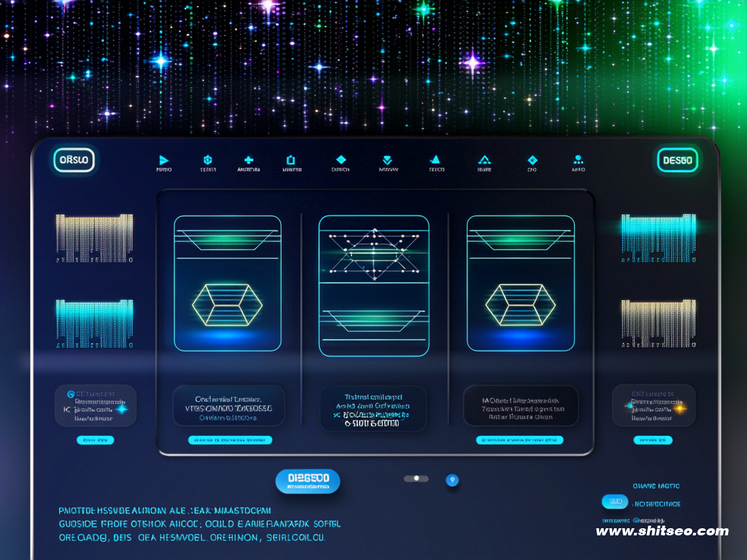The width and height of the screenshot is (747, 560).
Task: Select the left hexagon wireframe card
Action: pyautogui.click(x=228, y=283)
